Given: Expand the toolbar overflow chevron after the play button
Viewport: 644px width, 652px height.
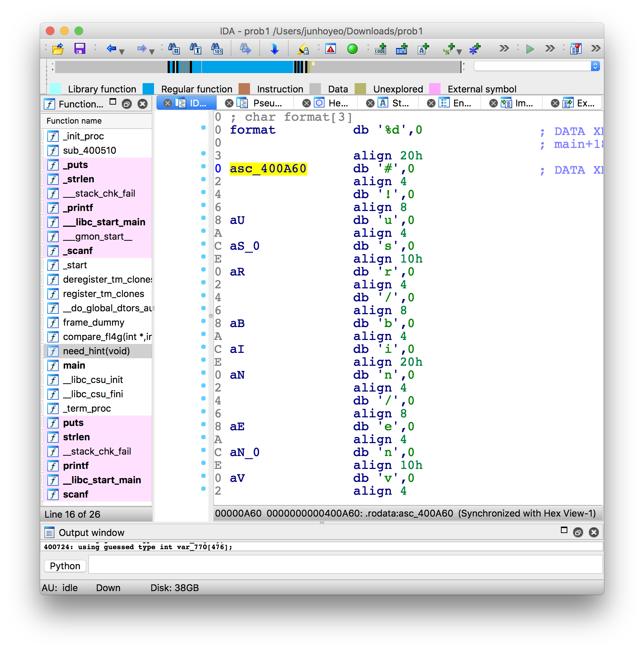Looking at the screenshot, I should point(550,48).
